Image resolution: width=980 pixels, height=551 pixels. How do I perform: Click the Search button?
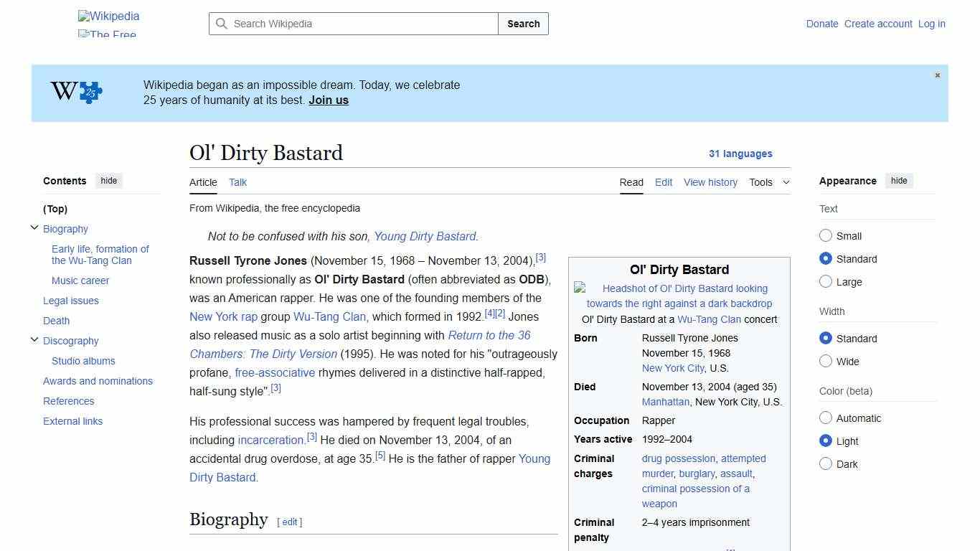(x=523, y=24)
